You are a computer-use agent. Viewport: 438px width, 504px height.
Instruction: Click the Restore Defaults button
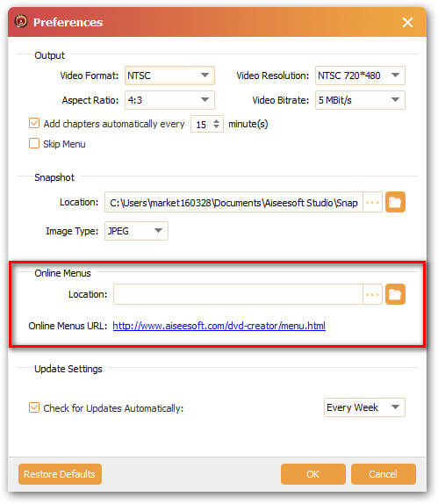click(x=60, y=474)
